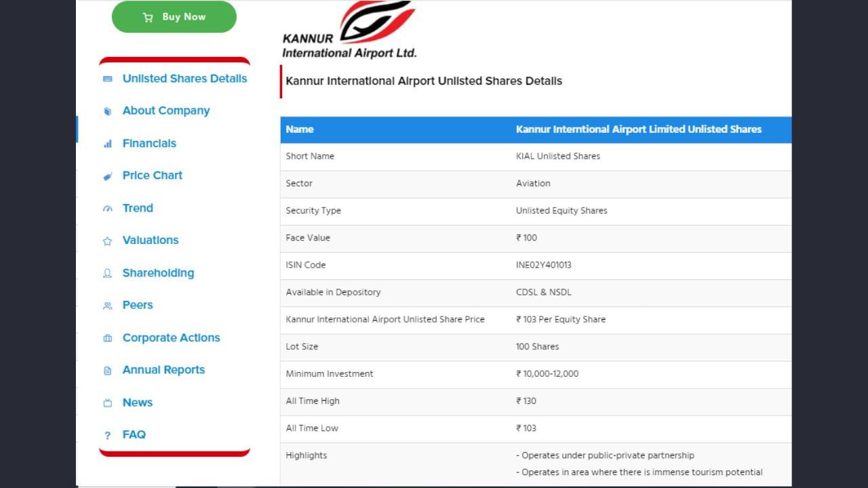Image resolution: width=868 pixels, height=488 pixels.
Task: Open Annual Reports section
Action: pyautogui.click(x=163, y=369)
